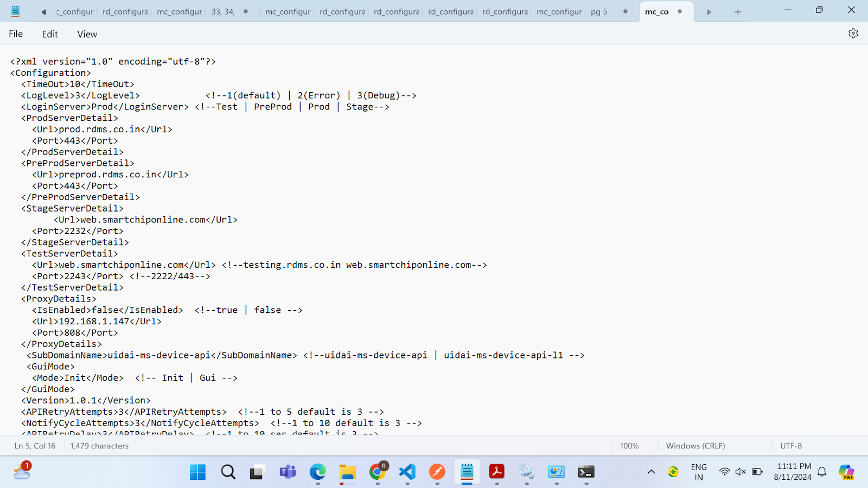Open Terminal from taskbar

586,472
